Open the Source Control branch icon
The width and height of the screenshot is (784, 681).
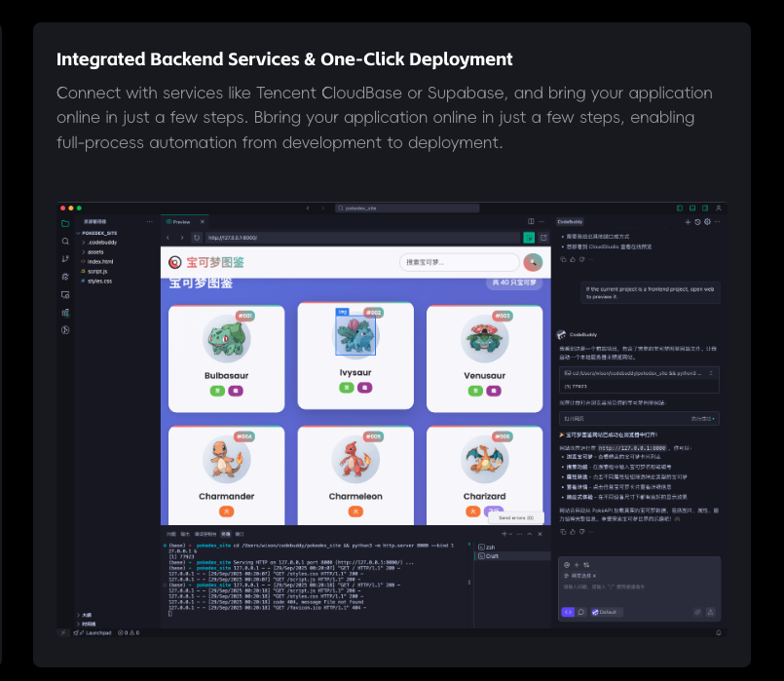click(65, 259)
